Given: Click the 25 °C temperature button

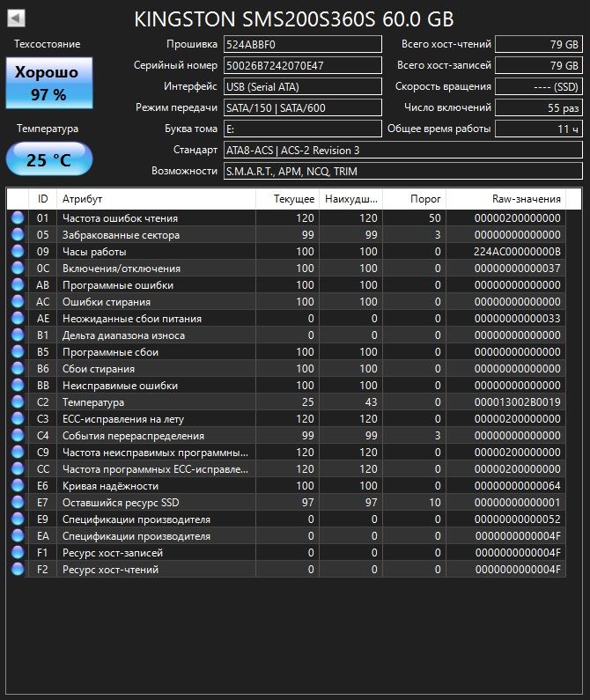Looking at the screenshot, I should pyautogui.click(x=49, y=158).
